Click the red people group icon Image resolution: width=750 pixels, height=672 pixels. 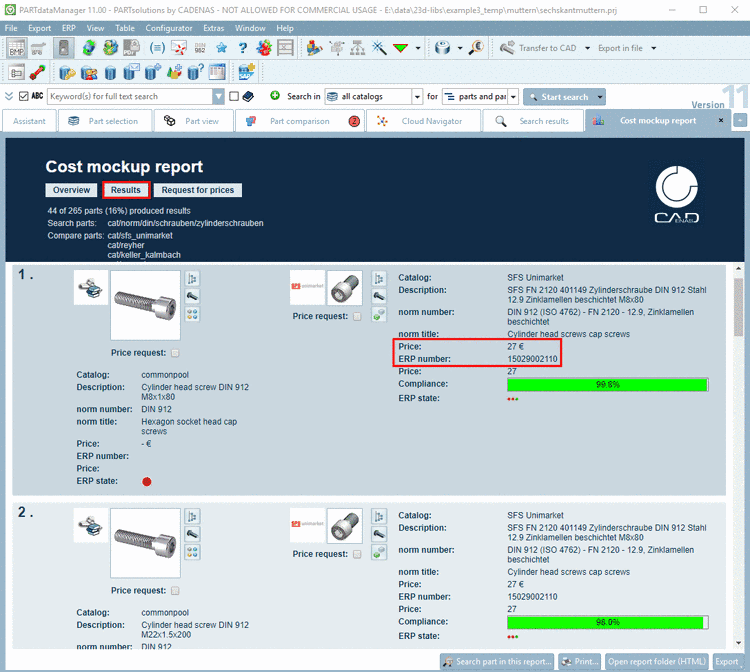pos(264,48)
